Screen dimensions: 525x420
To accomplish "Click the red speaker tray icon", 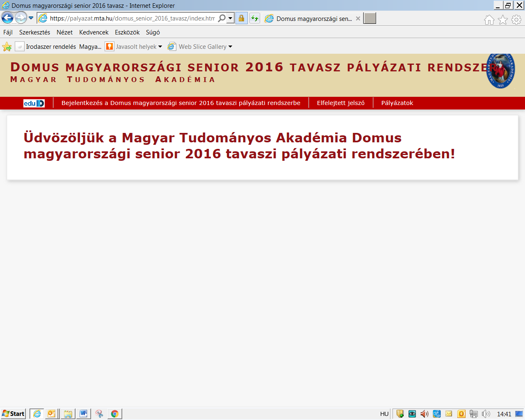I will 425,414.
